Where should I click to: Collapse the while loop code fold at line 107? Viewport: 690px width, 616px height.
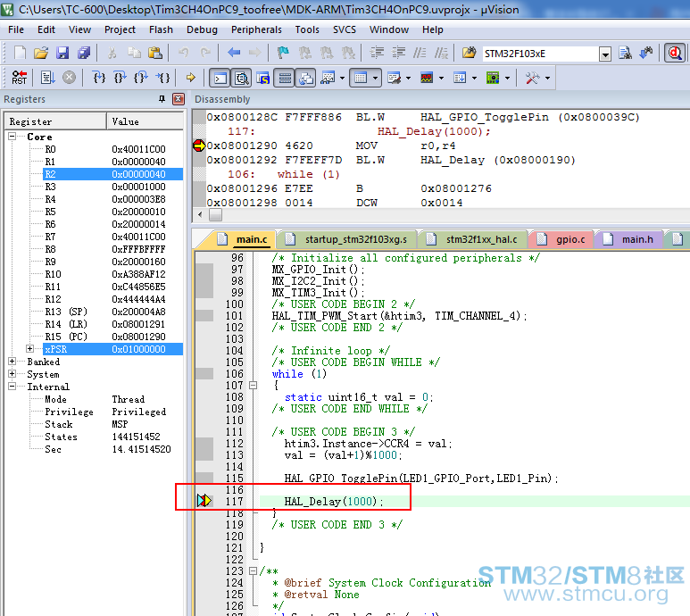[253, 386]
